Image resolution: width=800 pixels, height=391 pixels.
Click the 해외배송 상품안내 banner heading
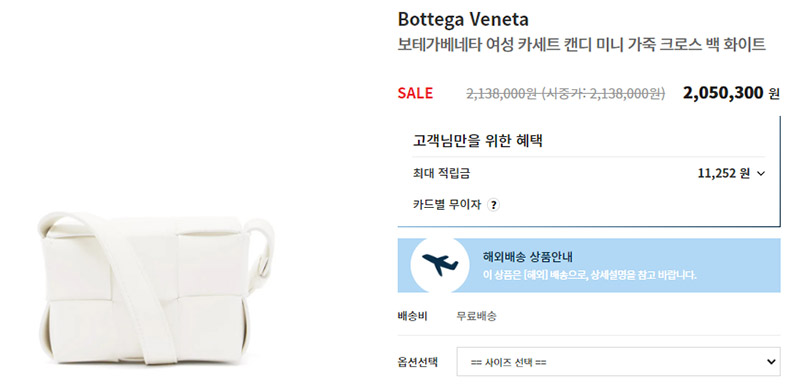pyautogui.click(x=528, y=256)
